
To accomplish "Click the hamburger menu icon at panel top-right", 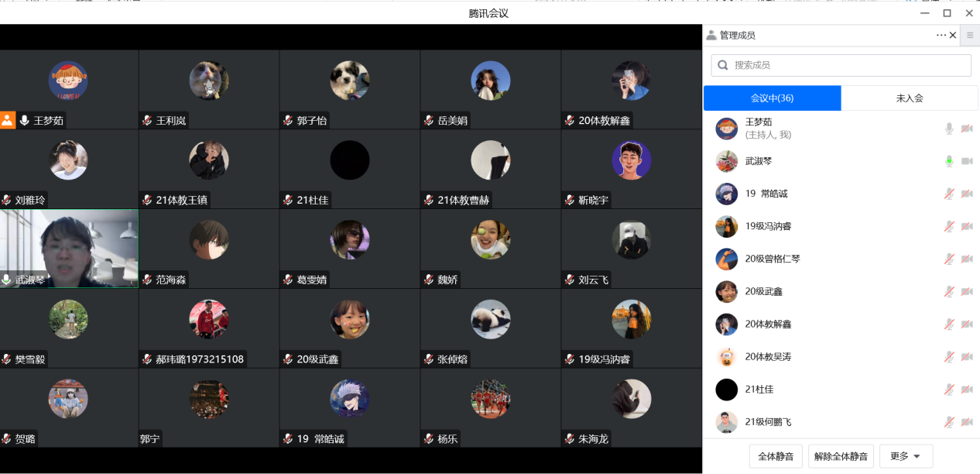I will click(970, 35).
